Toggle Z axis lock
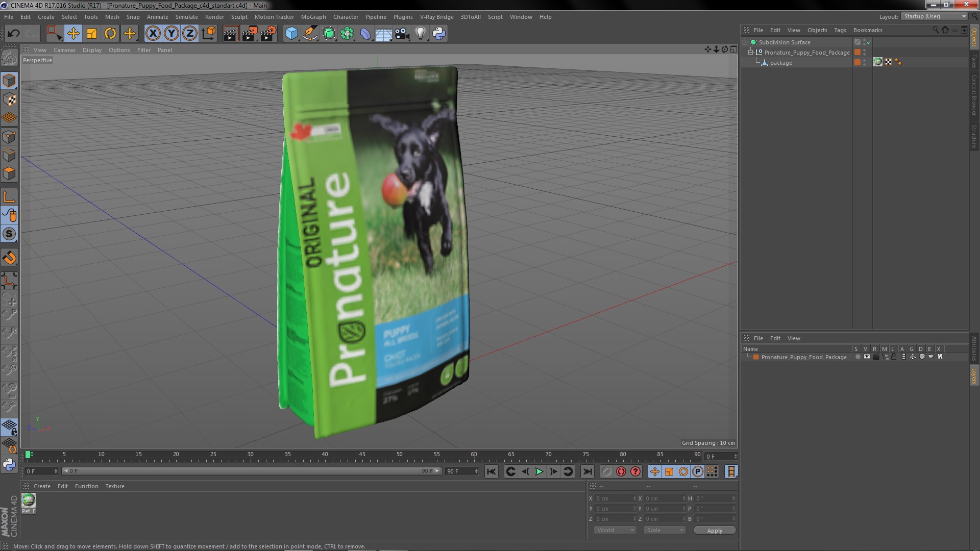This screenshot has height=551, width=980. 190,34
